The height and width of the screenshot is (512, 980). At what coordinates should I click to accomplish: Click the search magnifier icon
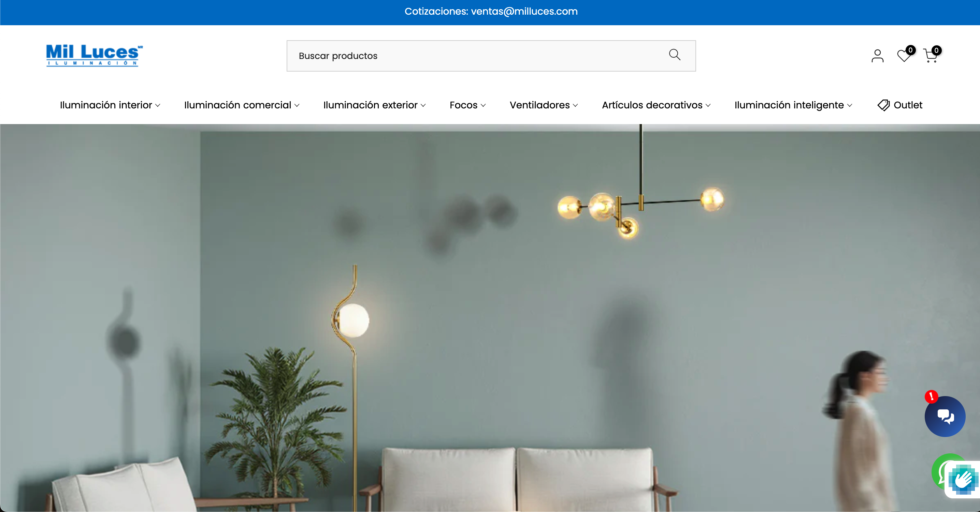tap(675, 55)
